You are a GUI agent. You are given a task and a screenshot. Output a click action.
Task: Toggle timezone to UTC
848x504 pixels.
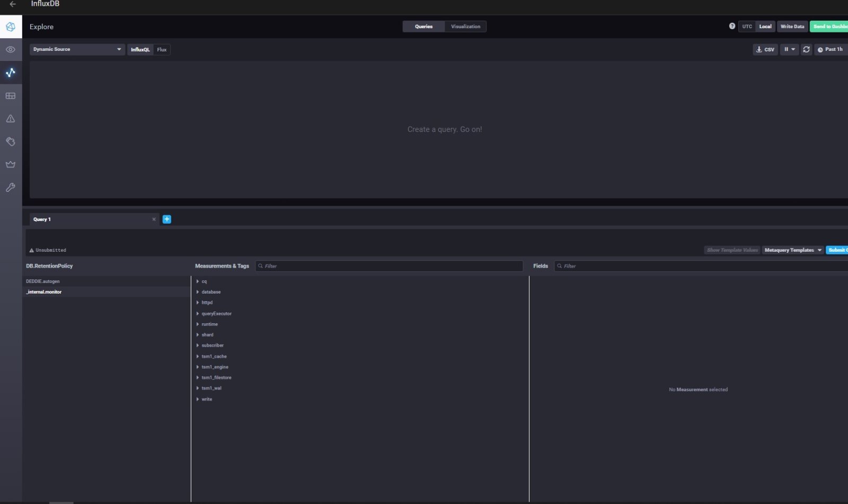tap(747, 26)
